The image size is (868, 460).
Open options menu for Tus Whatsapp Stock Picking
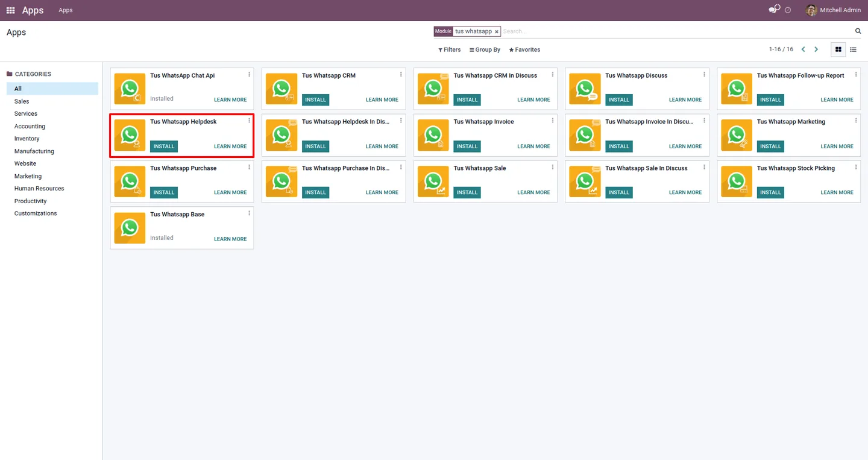[856, 167]
